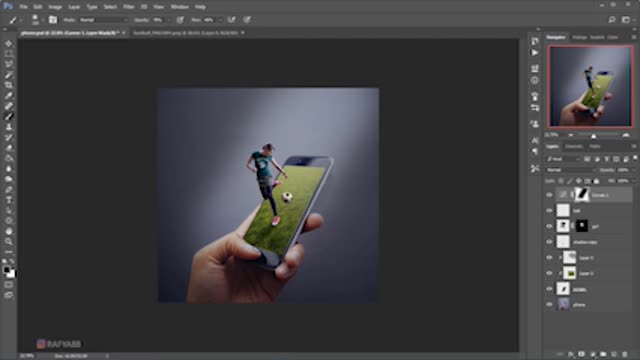640x360 pixels.
Task: Open the brush preset picker dropdown
Action: [x=42, y=20]
